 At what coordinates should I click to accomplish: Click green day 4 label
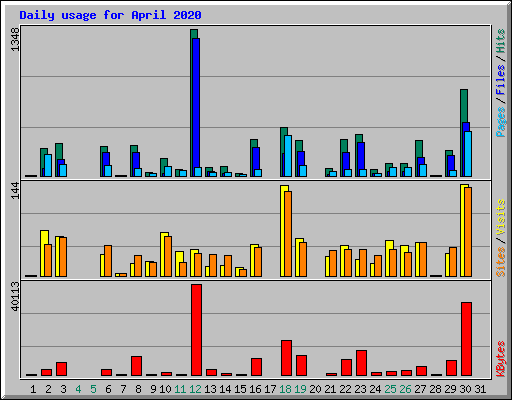pos(78,389)
